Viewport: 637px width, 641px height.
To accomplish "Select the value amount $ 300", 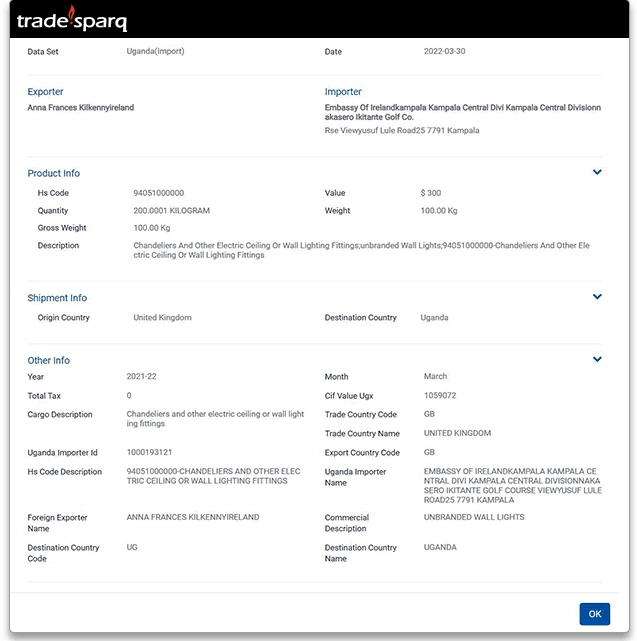I will [431, 193].
